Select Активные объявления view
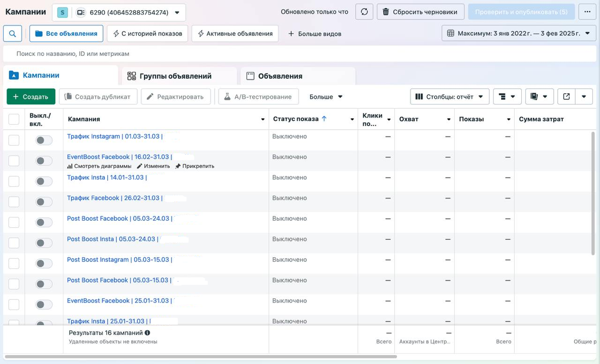Screen dimensions: 600x364 pos(235,34)
